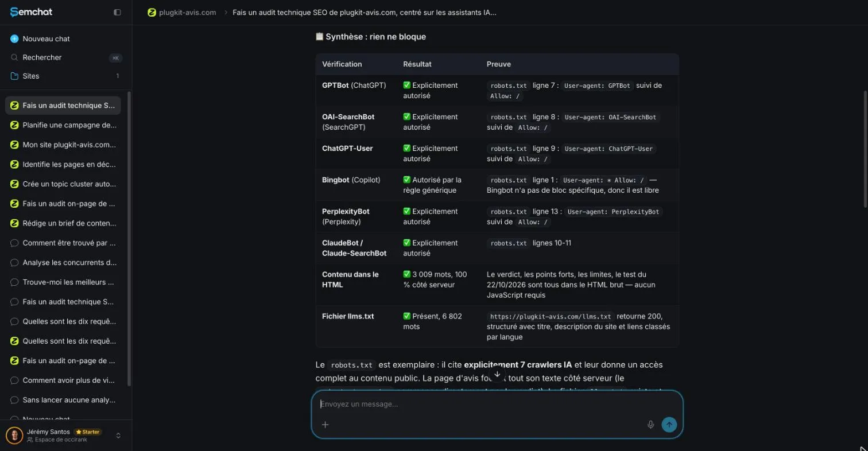Click the Starter plan badge
This screenshot has height=451, width=868.
[88, 431]
